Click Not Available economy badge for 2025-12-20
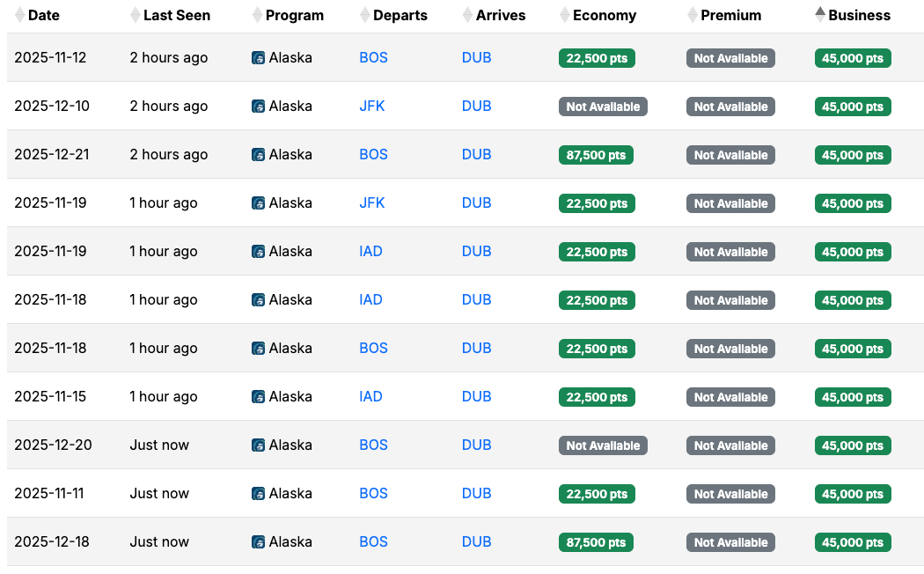Image resolution: width=924 pixels, height=574 pixels. pos(603,445)
